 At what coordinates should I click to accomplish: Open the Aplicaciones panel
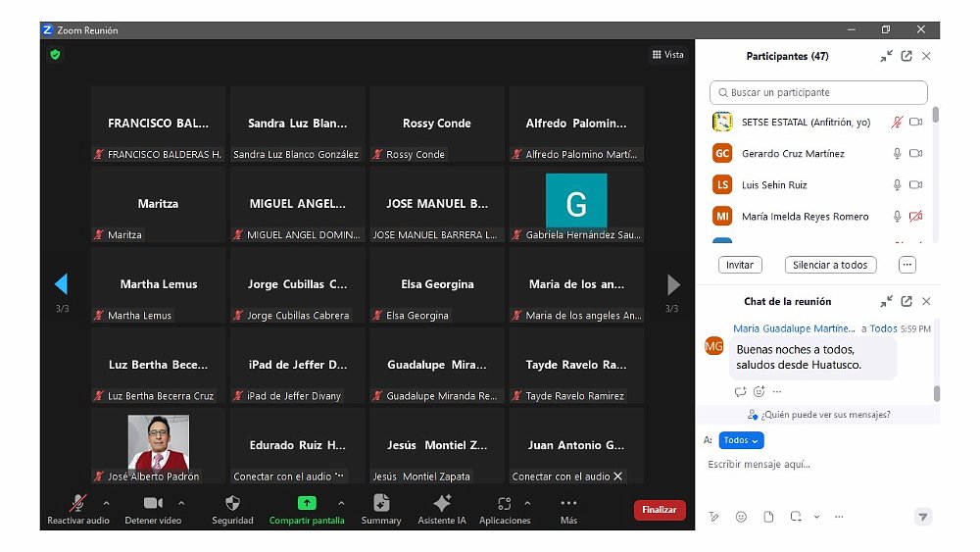click(x=505, y=504)
